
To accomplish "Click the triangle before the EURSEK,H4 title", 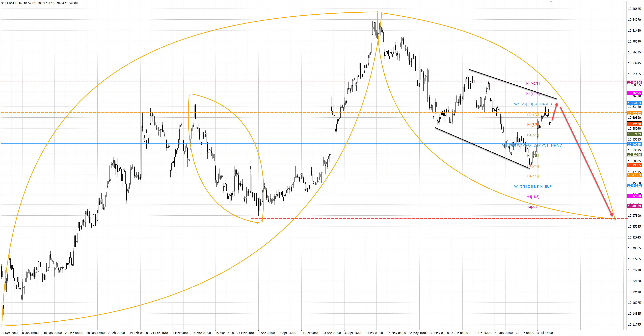I will (3, 3).
